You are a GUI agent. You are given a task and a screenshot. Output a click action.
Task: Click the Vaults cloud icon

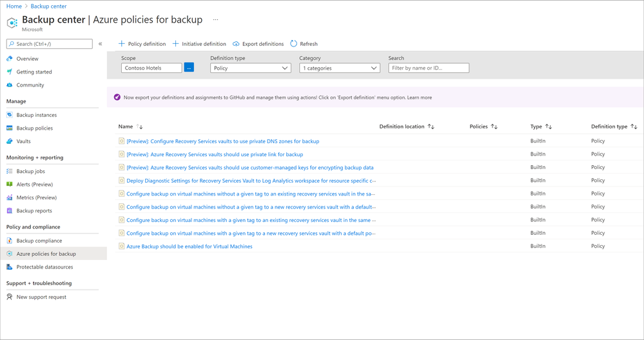click(10, 141)
